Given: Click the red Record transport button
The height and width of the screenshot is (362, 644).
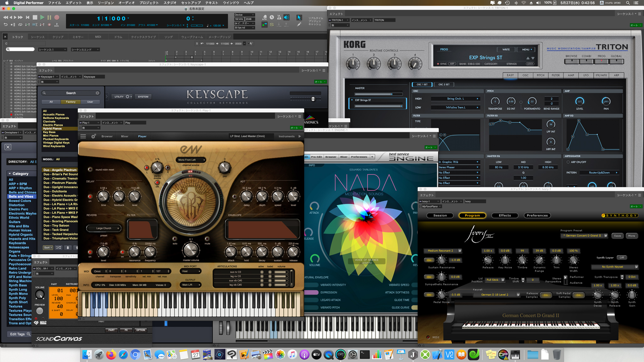Looking at the screenshot, I should pos(57,18).
